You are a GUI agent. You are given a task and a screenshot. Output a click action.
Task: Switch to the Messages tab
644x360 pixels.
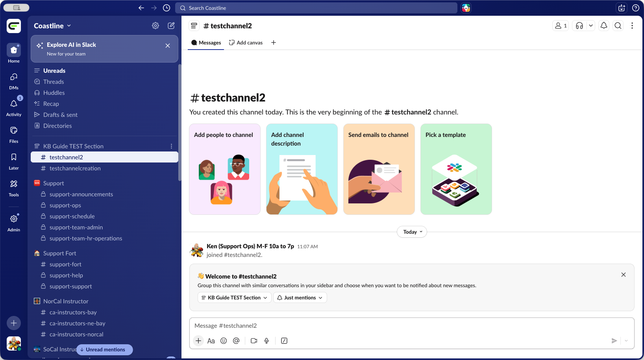[206, 42]
